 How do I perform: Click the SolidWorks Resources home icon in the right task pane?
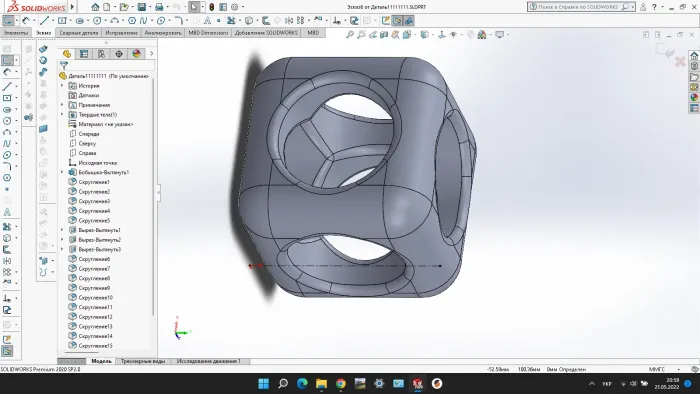coord(694,56)
